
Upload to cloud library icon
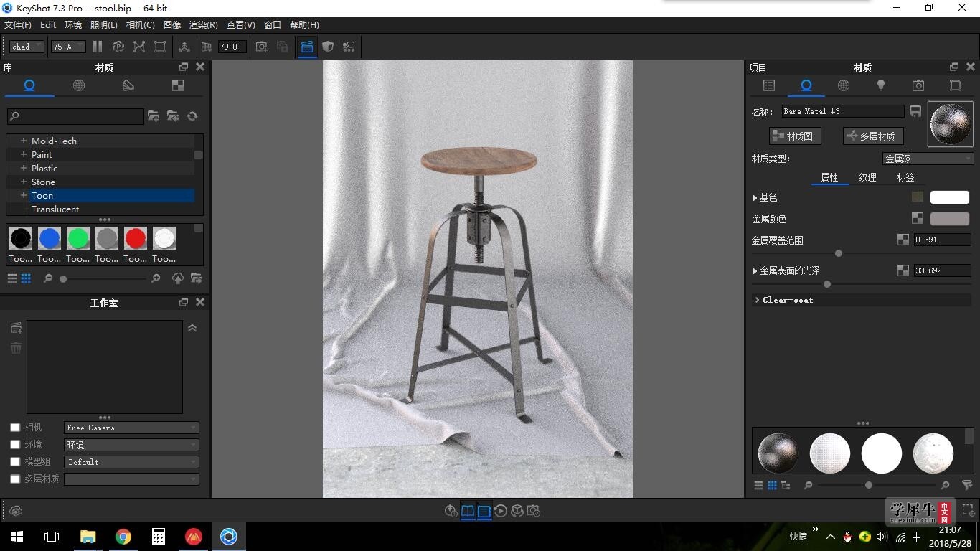click(x=178, y=278)
